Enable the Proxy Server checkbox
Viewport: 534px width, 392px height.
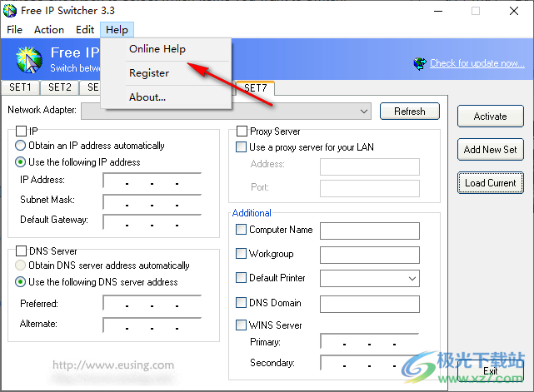click(x=242, y=131)
